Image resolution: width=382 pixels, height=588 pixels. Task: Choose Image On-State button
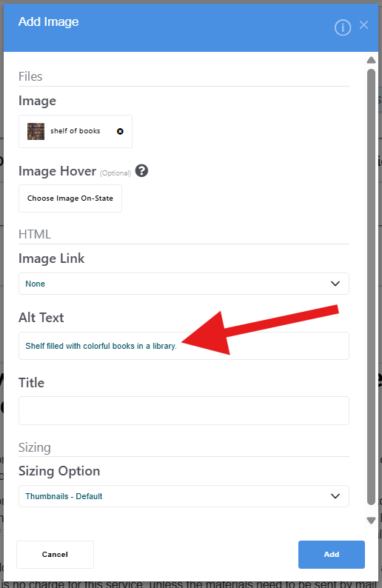(x=70, y=198)
